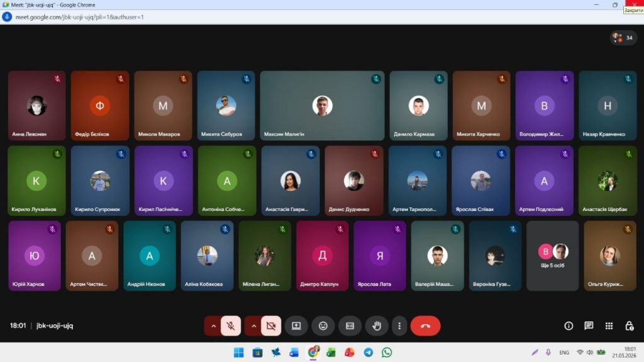The width and height of the screenshot is (644, 362).
Task: Select Максим Малигін video tile
Action: point(322,106)
